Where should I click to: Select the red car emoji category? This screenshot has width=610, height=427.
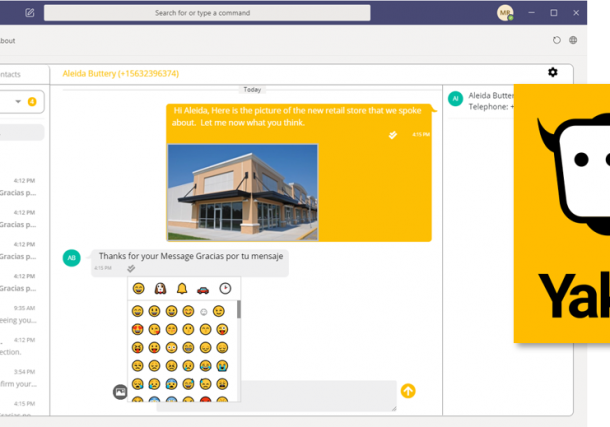203,289
